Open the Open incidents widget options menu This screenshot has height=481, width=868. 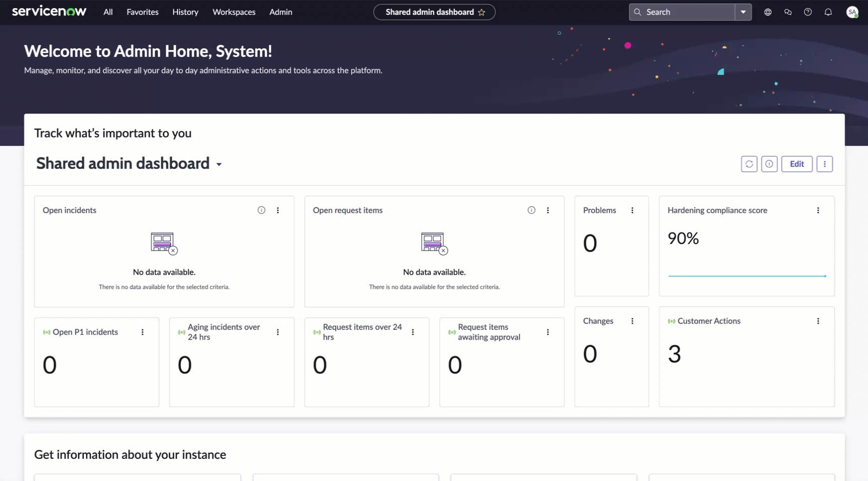278,210
